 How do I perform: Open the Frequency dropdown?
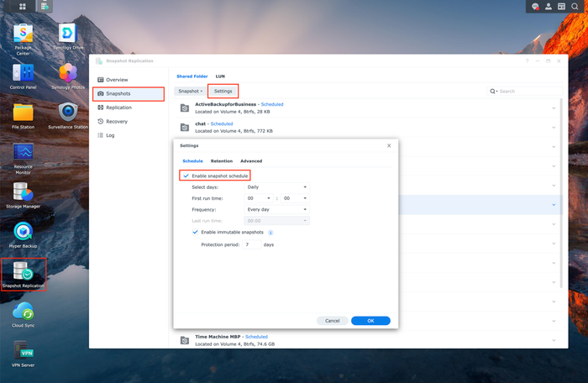point(276,209)
